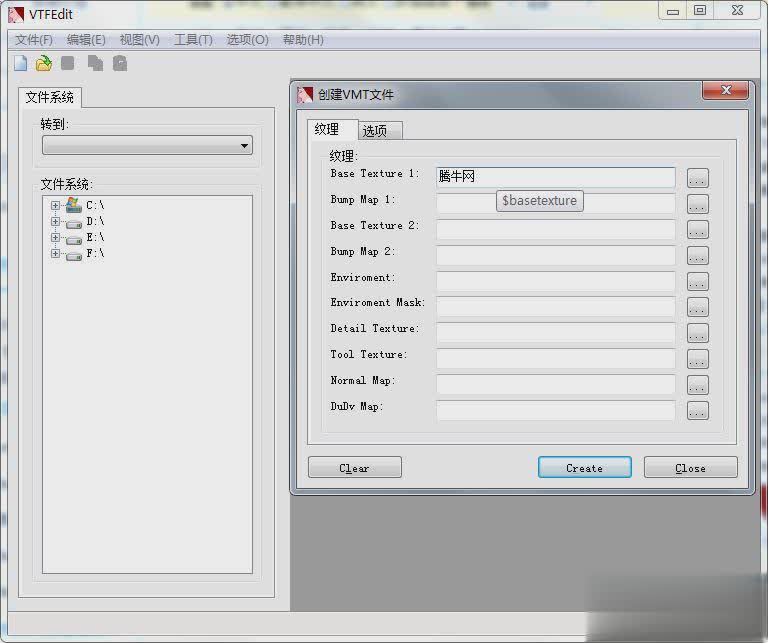Click the Enviroment Mask input field
Viewport: 768px width, 643px height.
pos(555,307)
